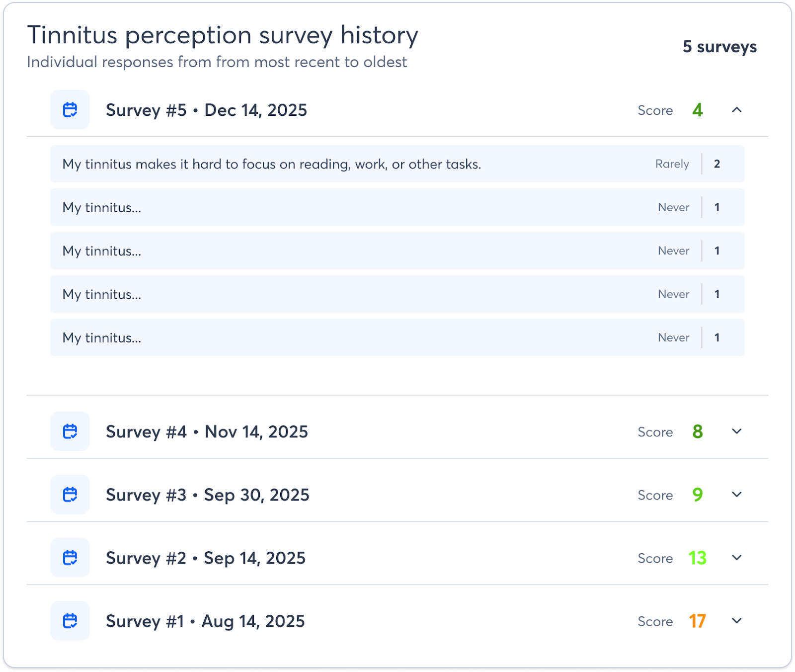Image resolution: width=795 pixels, height=672 pixels.
Task: Click the focus-on-reading question text
Action: click(x=272, y=164)
